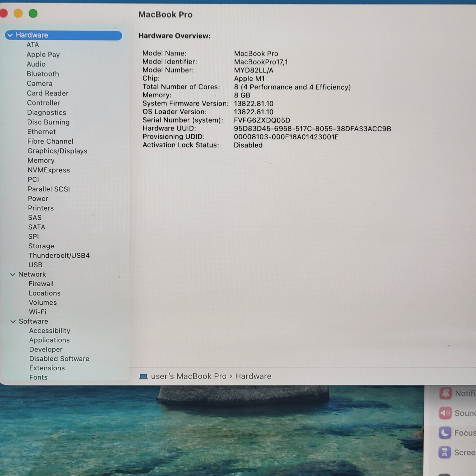Select SATA in the sidebar
476x476 pixels.
pos(37,227)
